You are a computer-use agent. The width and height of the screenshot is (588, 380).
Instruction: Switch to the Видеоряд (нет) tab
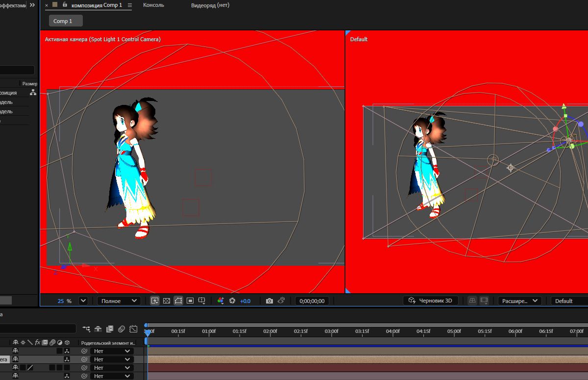coord(210,5)
